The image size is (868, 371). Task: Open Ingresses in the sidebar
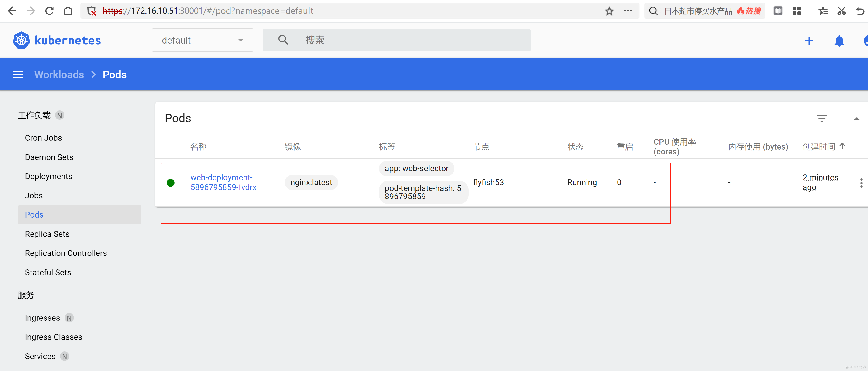coord(42,318)
